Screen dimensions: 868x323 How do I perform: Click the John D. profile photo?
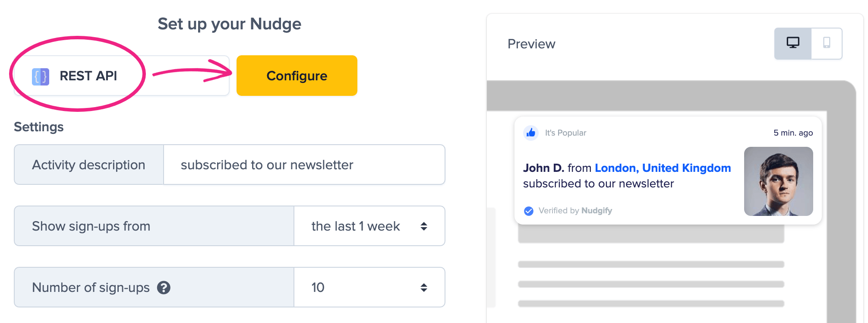point(778,181)
